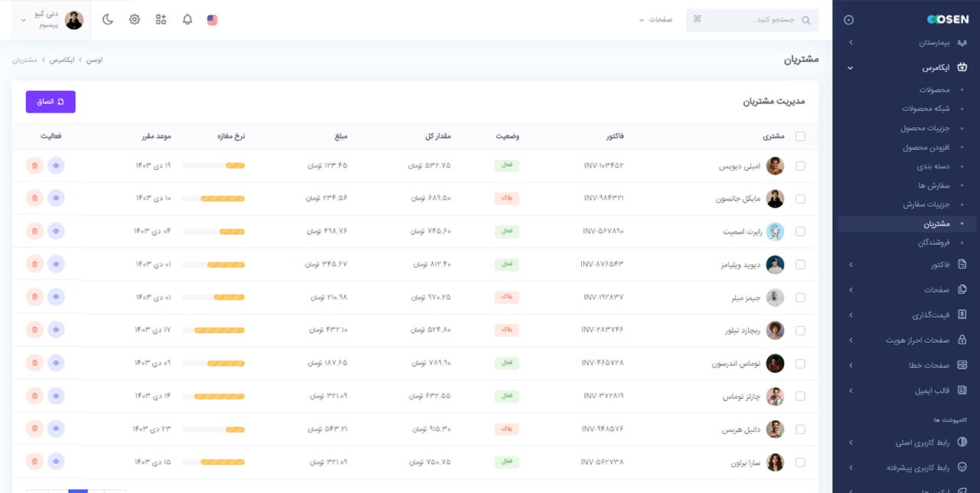Open the settings gear icon
This screenshot has height=493, width=980.
[x=135, y=20]
